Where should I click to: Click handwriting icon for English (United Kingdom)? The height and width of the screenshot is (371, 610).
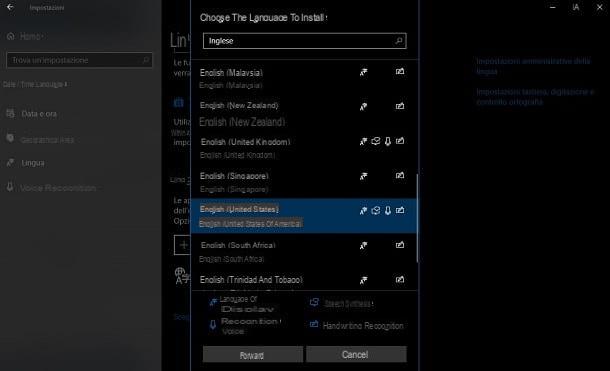coord(400,141)
